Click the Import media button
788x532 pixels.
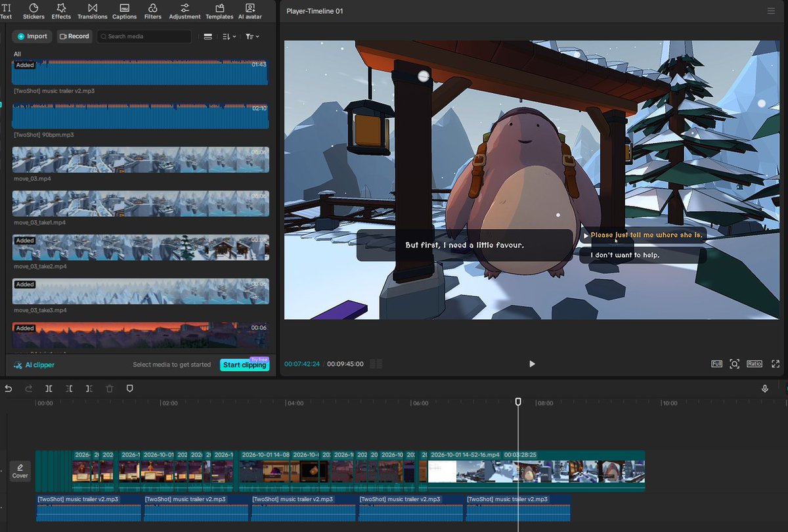(32, 36)
